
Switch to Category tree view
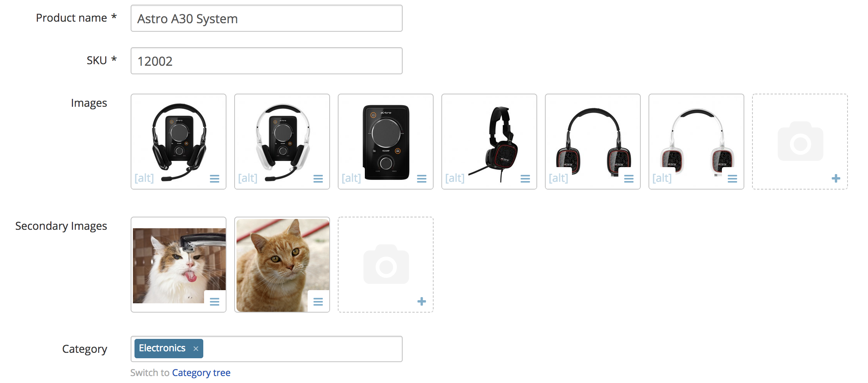201,373
